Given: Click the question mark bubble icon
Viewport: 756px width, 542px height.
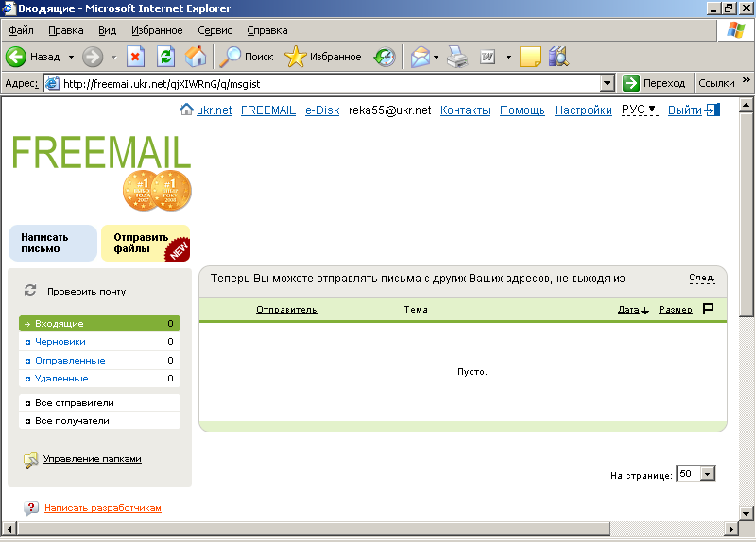Looking at the screenshot, I should (31, 508).
